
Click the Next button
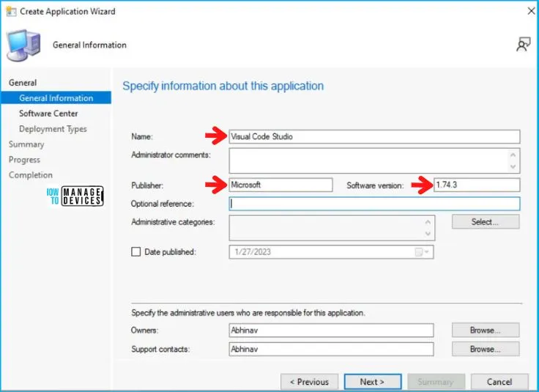(373, 382)
